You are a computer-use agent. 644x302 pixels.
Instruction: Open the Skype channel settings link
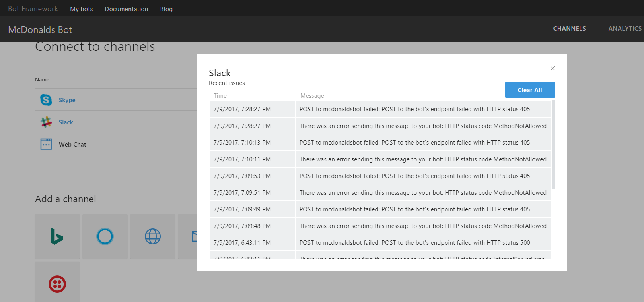67,100
